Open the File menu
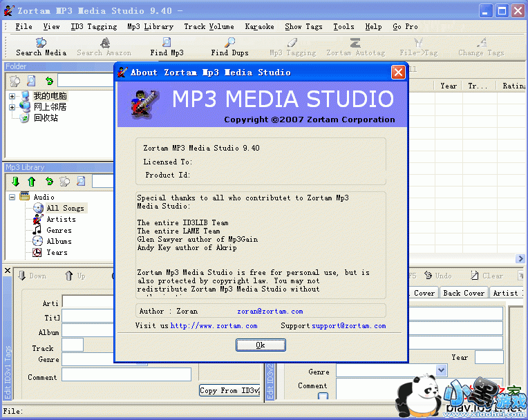Viewport: 528px width, 420px height. click(23, 26)
